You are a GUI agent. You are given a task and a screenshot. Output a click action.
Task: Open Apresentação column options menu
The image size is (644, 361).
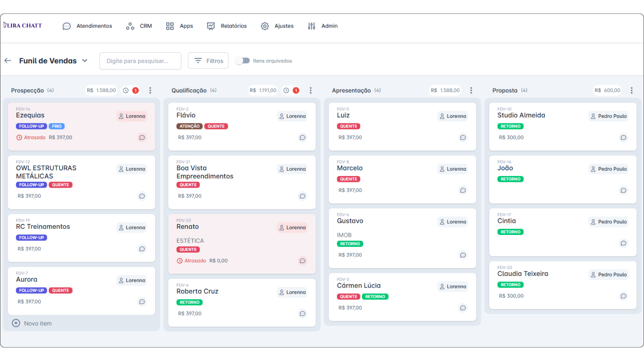point(471,90)
